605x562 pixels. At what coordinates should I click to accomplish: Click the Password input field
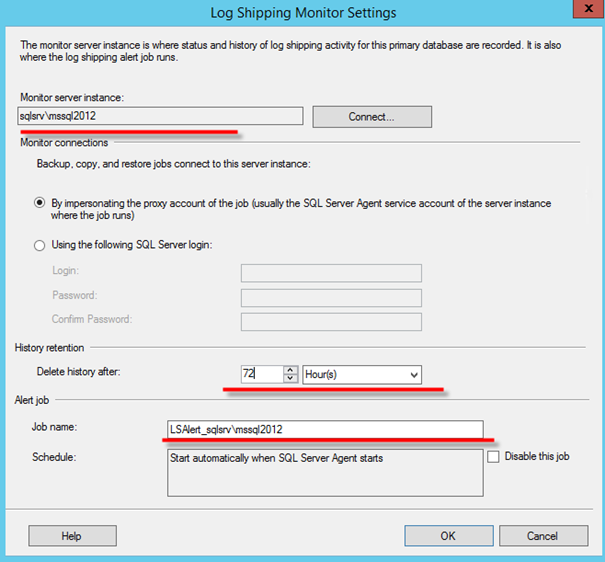click(x=331, y=297)
